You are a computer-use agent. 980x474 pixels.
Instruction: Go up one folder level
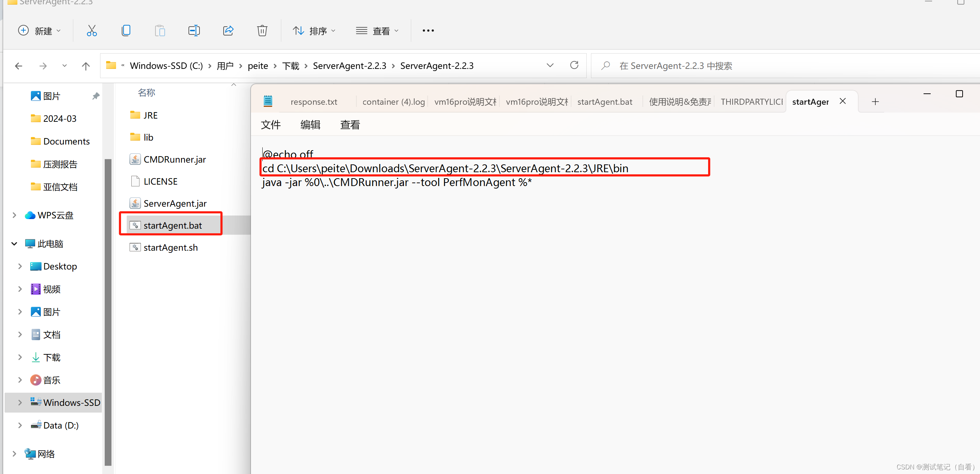[x=86, y=66]
